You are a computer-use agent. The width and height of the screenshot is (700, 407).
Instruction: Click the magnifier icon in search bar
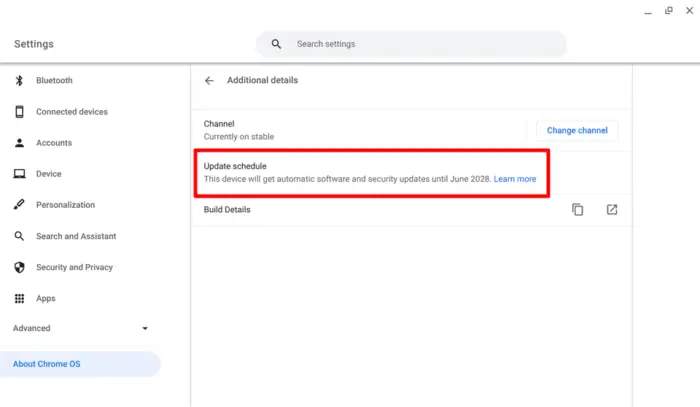coord(276,44)
